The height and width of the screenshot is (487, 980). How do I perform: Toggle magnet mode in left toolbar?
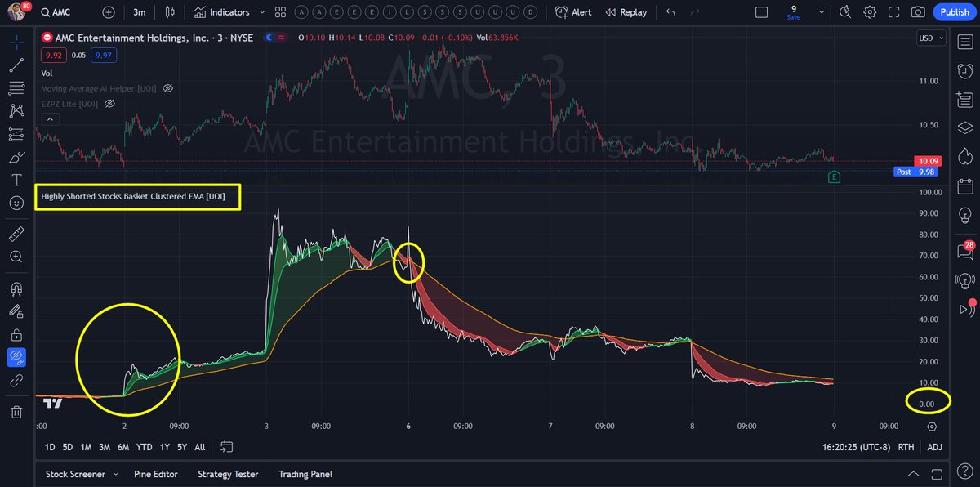click(x=16, y=289)
